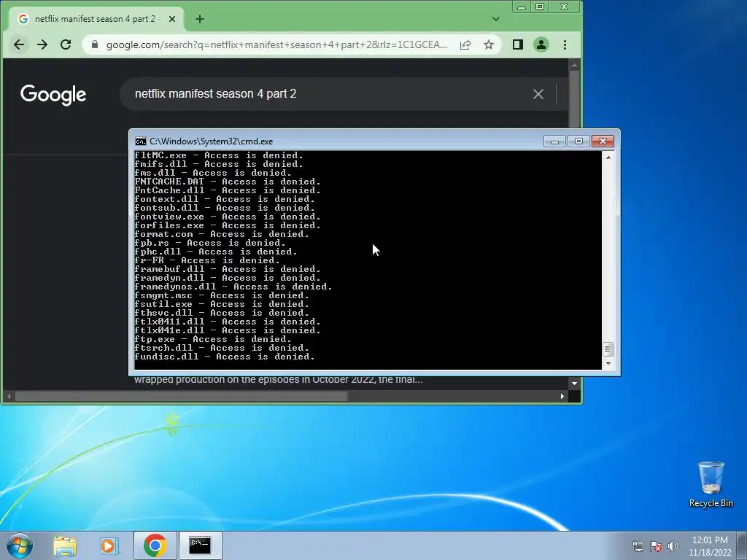Click the cmd vertical scrollbar thumb

coord(608,349)
